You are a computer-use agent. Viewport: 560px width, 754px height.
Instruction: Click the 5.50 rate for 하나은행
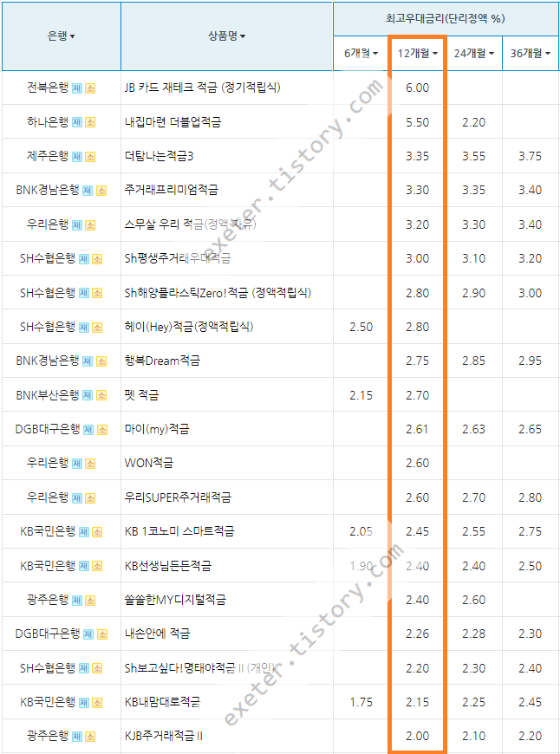(x=417, y=122)
